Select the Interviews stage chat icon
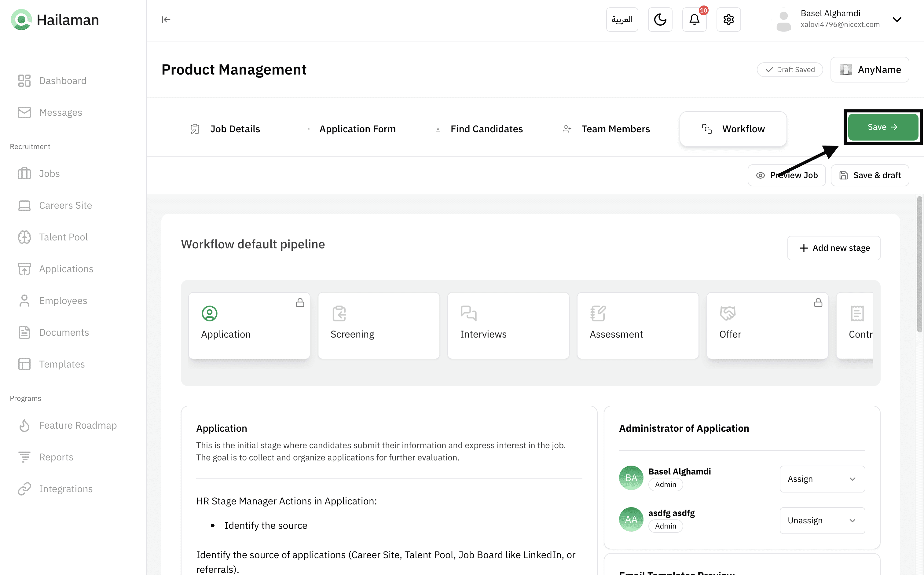 click(468, 313)
